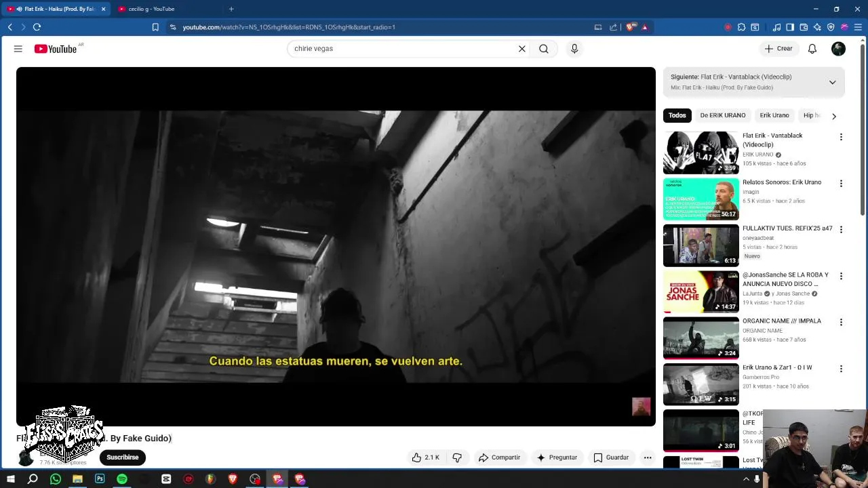
Task: Click the Brave Shields lion icon
Action: click(631, 27)
